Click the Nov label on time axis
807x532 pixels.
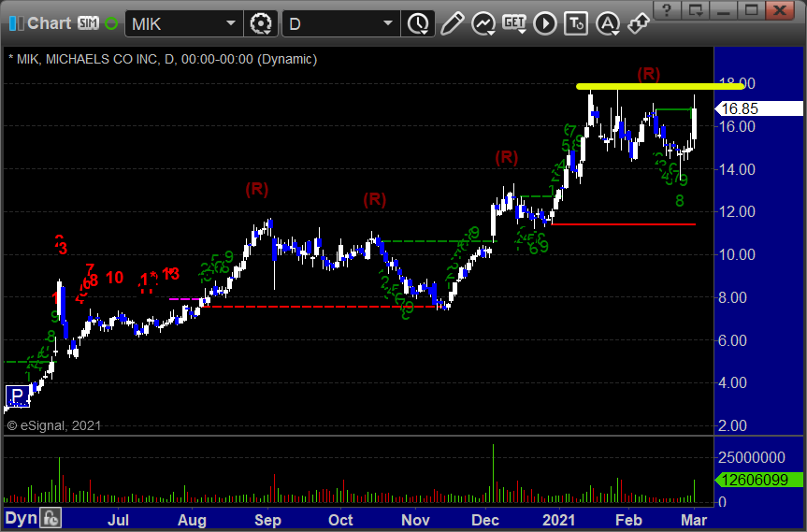tap(415, 520)
